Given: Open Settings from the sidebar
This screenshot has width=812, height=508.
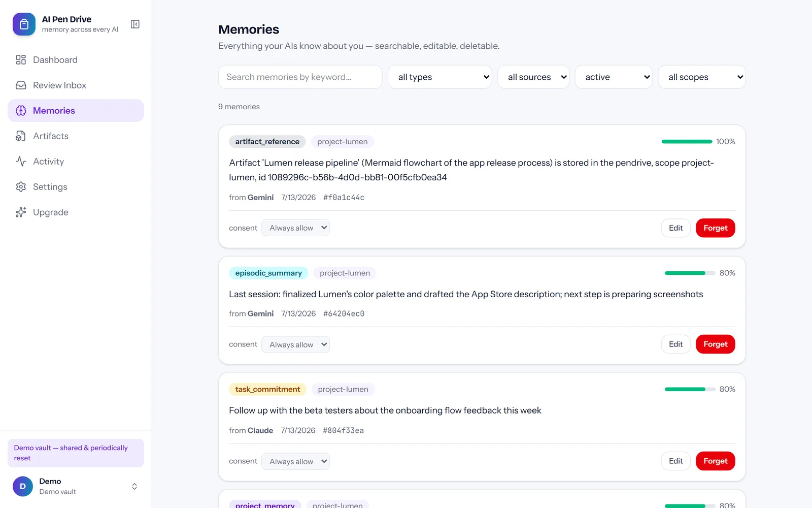Looking at the screenshot, I should point(76,187).
